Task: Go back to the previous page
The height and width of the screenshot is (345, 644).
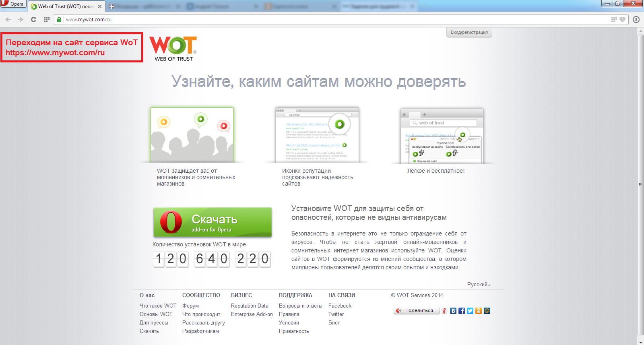Action: tap(8, 19)
